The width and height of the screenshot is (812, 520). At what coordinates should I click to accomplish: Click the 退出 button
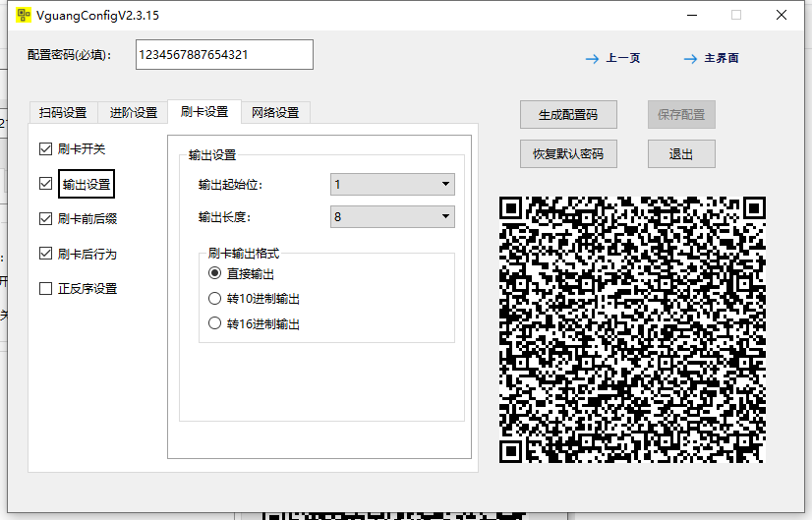coord(681,153)
